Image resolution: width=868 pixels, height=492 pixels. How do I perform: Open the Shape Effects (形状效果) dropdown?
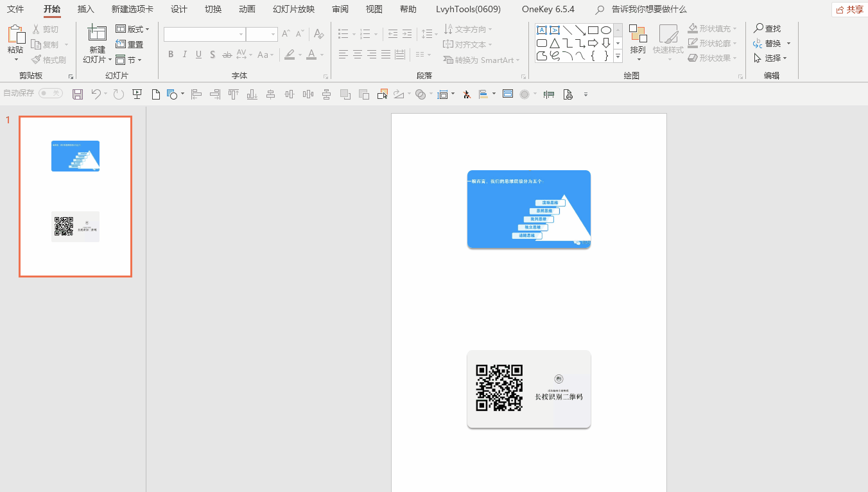(x=712, y=58)
